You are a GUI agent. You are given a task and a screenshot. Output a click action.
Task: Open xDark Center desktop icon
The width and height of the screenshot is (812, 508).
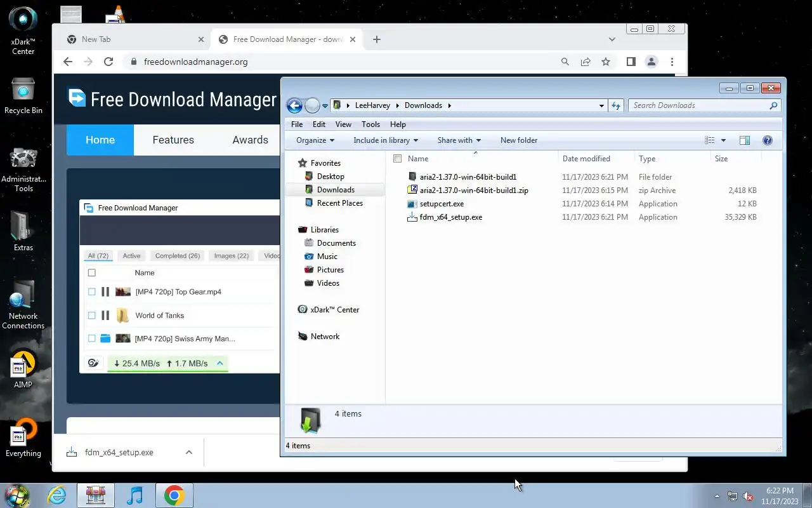click(x=23, y=30)
